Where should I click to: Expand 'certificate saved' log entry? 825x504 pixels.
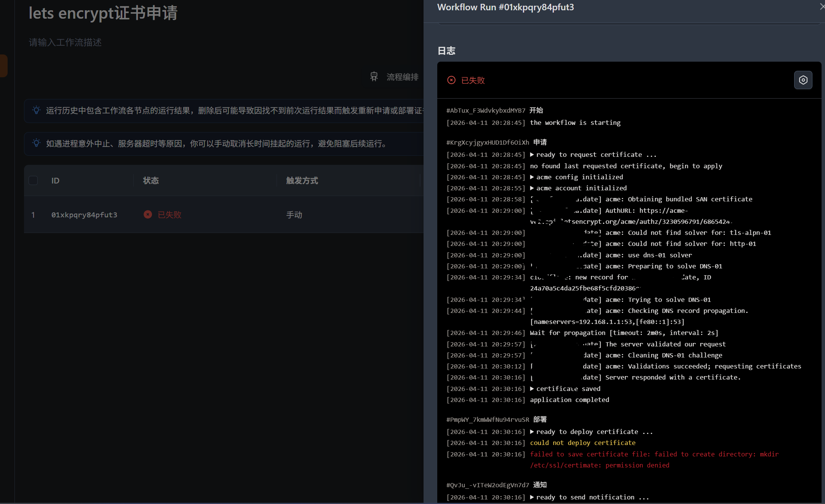click(x=532, y=389)
